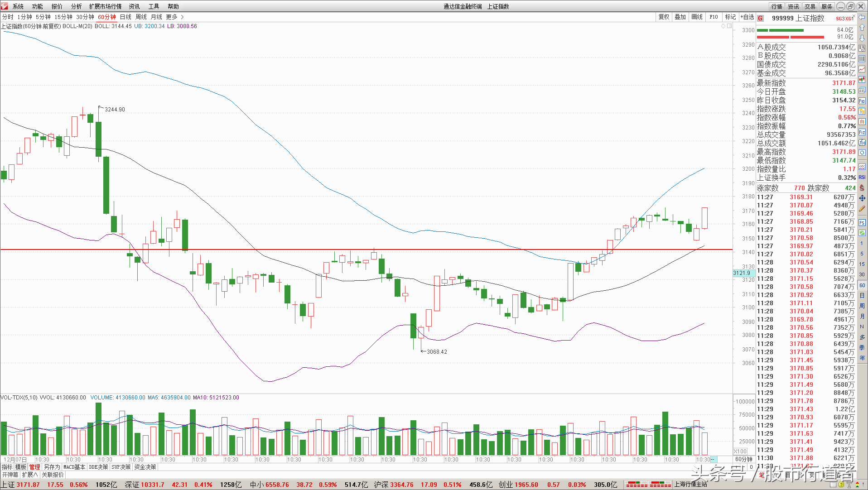This screenshot has width=868, height=490.
Task: Click the up arrow icon in right sidebar
Action: [862, 28]
